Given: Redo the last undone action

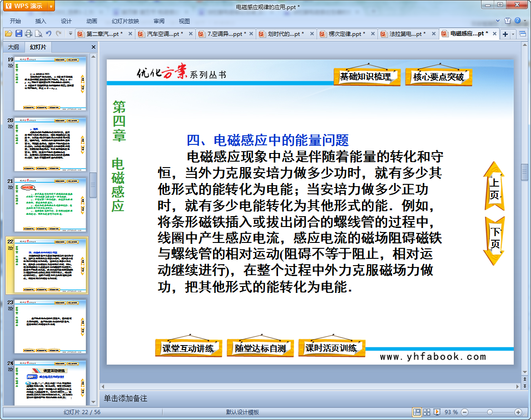Looking at the screenshot, I should coord(59,34).
